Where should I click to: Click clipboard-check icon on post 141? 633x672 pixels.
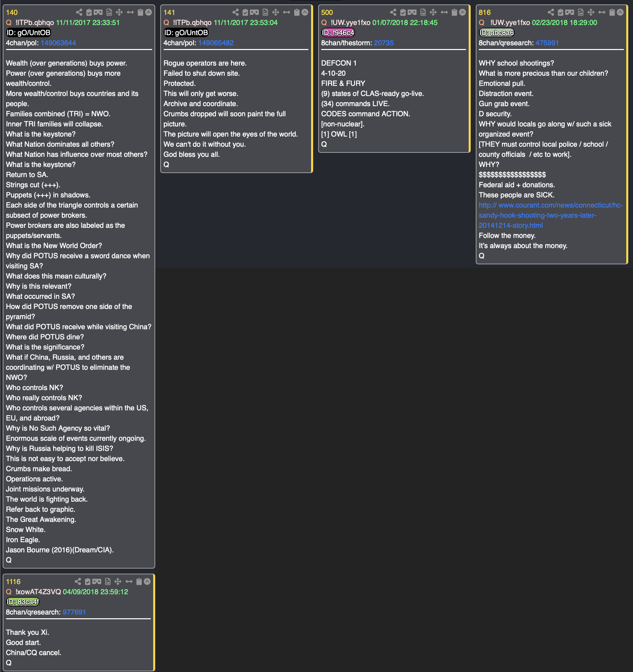[245, 13]
